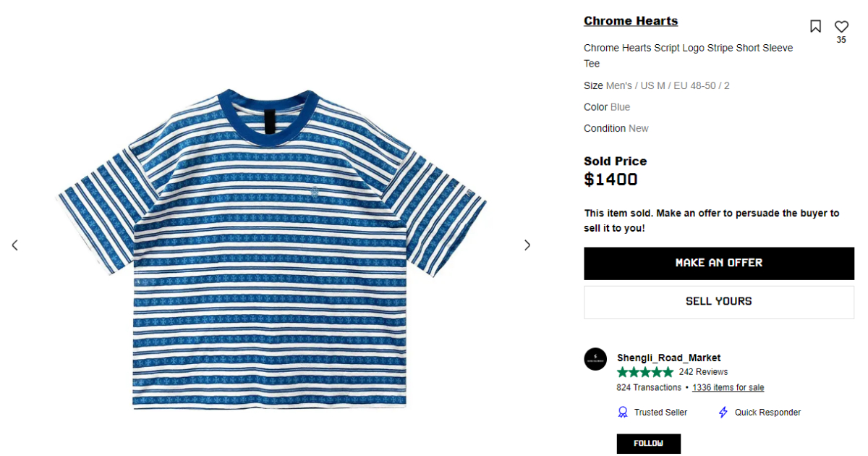This screenshot has width=868, height=456.
Task: Click the green five-star seller rating
Action: (645, 372)
